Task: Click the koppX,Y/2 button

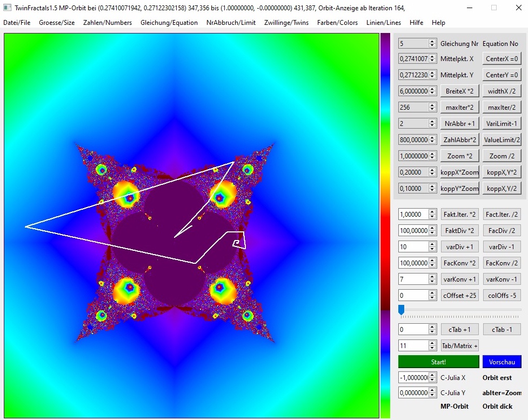Action: click(502, 188)
